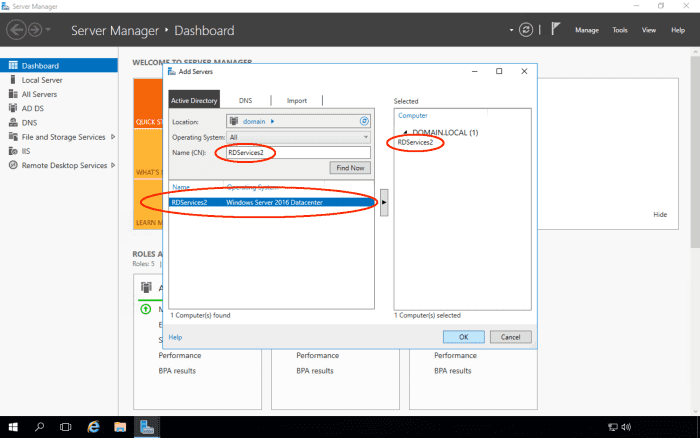Switch to the Import tab

(x=297, y=100)
